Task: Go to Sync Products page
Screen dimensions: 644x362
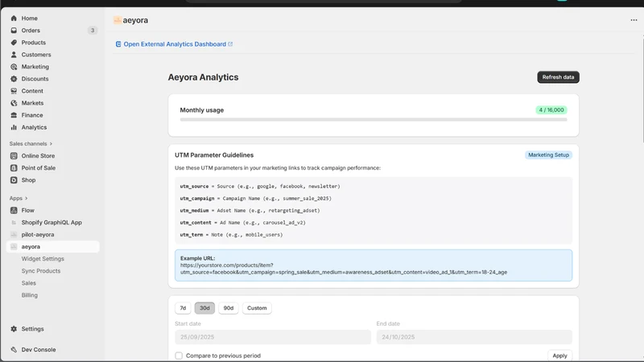Action: pos(41,271)
